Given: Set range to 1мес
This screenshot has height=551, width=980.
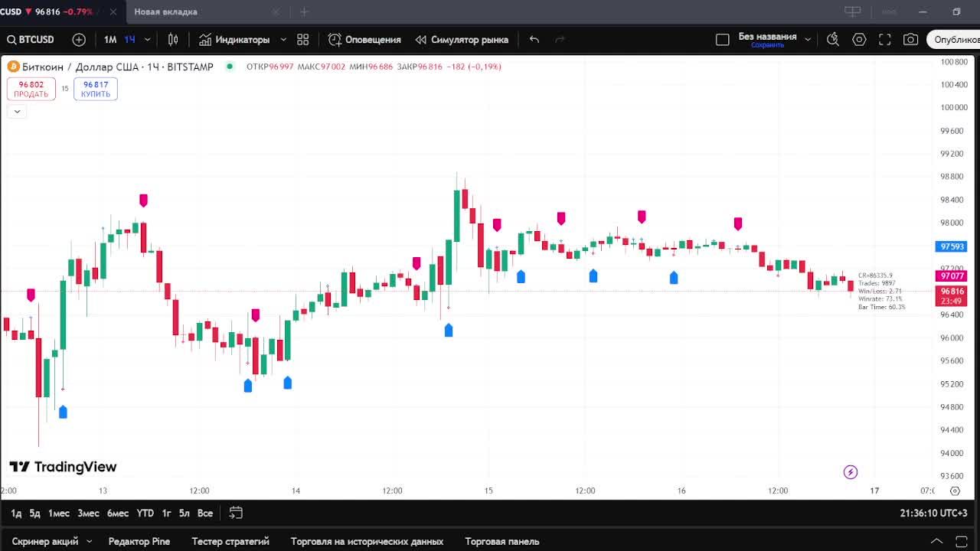Looking at the screenshot, I should 59,513.
